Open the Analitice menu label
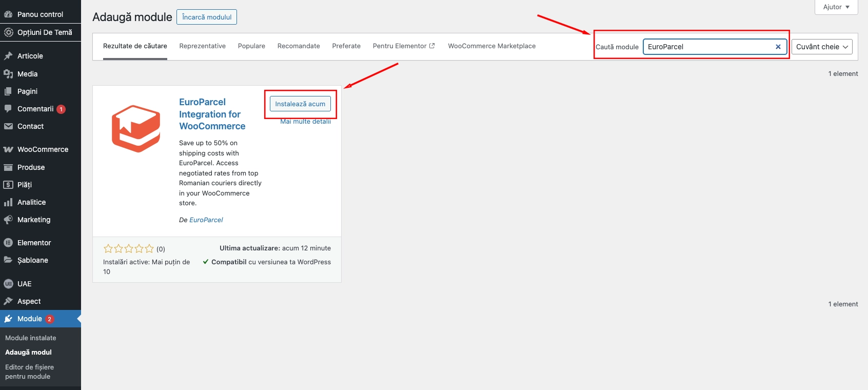The height and width of the screenshot is (390, 868). (31, 202)
